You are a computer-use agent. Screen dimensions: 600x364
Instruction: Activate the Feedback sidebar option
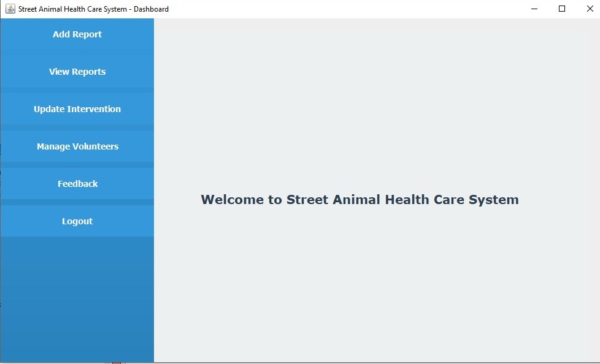(x=77, y=183)
